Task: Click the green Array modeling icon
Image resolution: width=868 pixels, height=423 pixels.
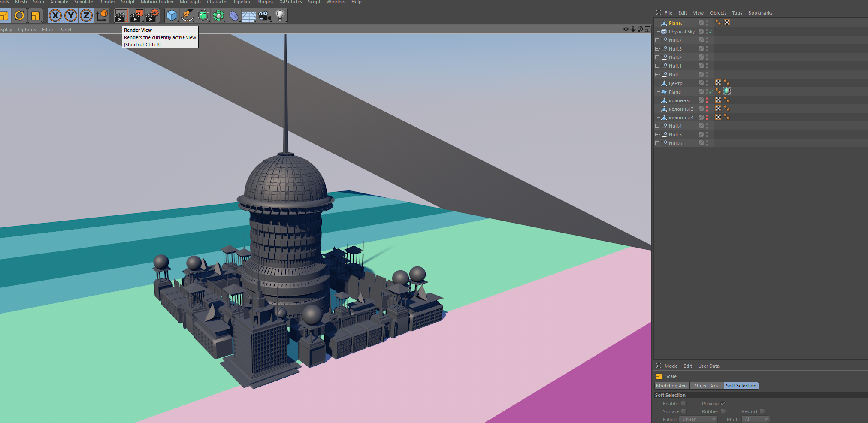Action: click(218, 16)
